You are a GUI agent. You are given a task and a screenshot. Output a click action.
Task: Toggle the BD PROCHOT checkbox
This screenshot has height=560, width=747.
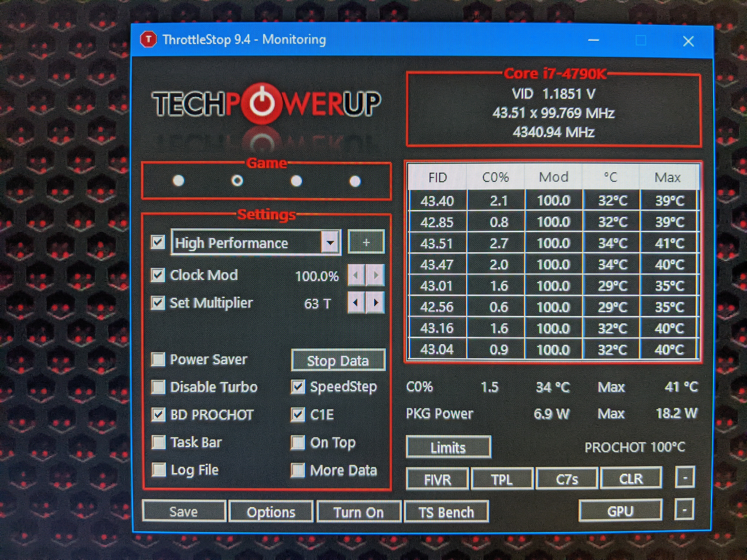(158, 415)
